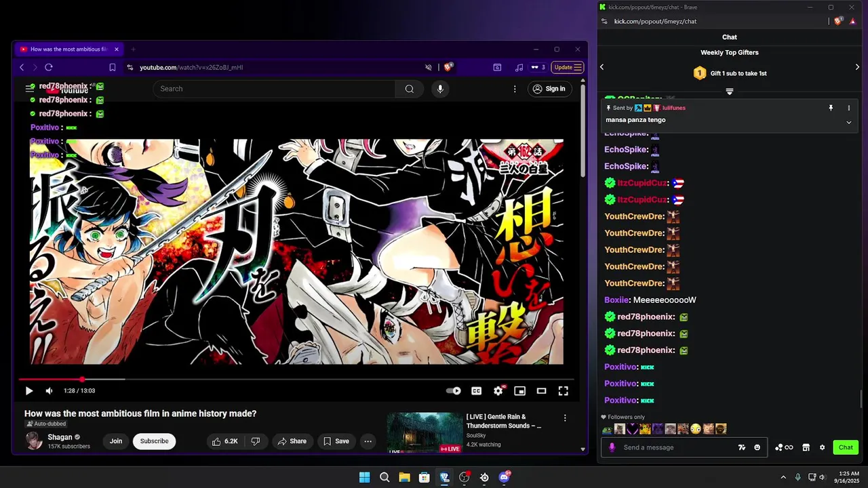Expand the pinned message chevron
Screen dimensions: 868x488
[848, 122]
